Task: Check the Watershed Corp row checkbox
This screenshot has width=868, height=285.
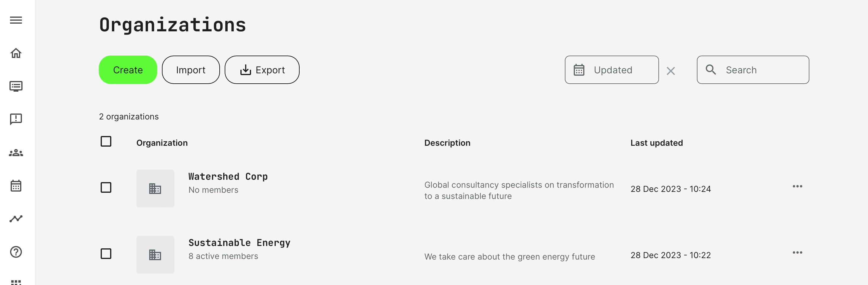Action: pos(106,187)
